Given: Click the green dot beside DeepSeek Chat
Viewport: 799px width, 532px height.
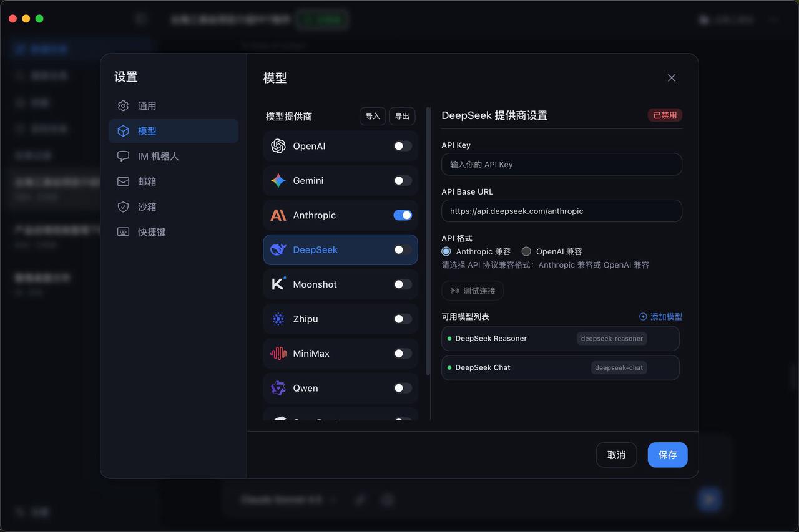Looking at the screenshot, I should click(449, 368).
